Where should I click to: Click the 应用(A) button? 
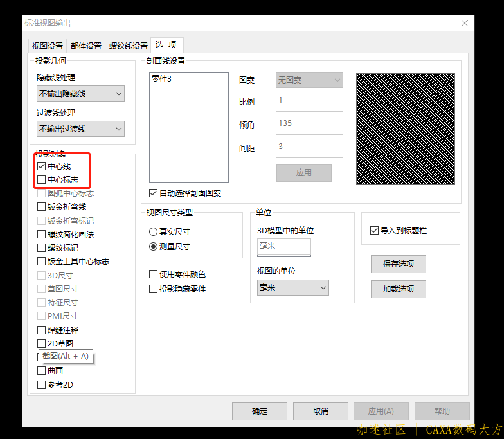381,411
